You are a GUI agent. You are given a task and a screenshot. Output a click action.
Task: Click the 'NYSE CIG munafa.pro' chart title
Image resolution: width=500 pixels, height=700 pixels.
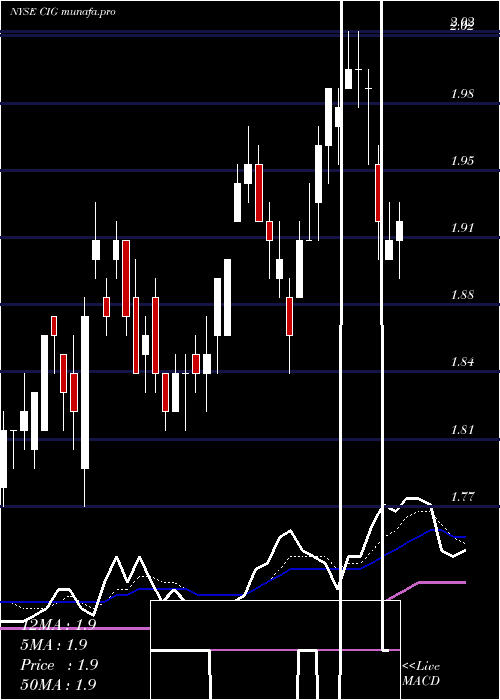(x=62, y=12)
